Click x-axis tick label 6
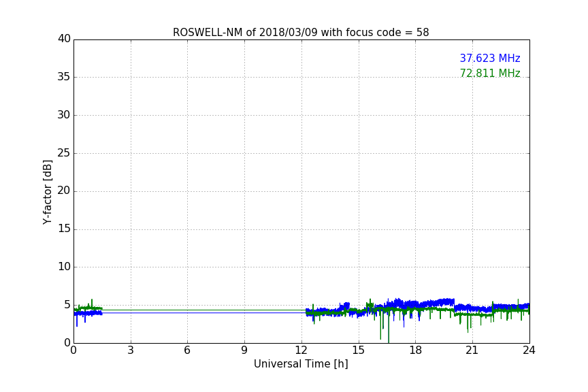 pyautogui.click(x=187, y=350)
